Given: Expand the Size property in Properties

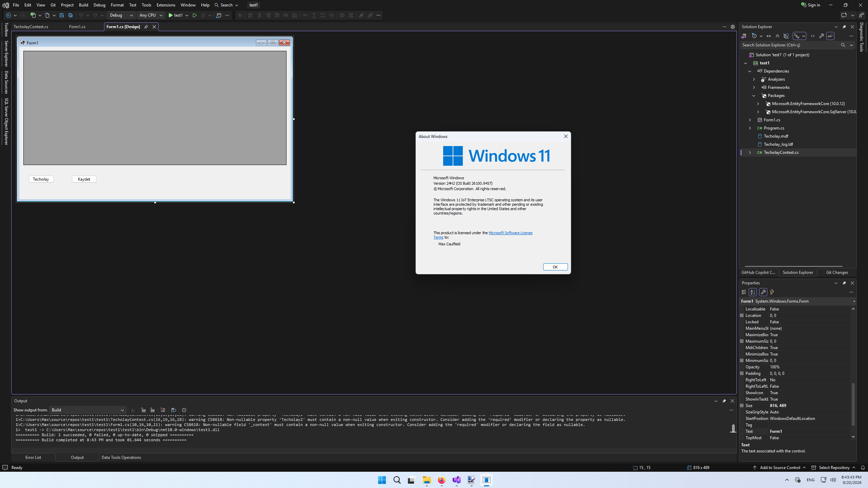Looking at the screenshot, I should (742, 406).
